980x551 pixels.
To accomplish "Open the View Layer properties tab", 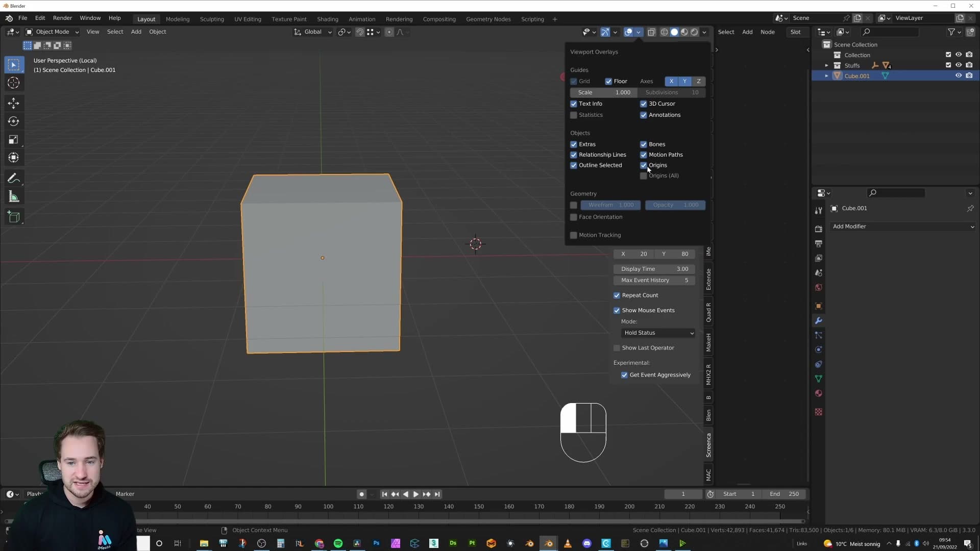I will [x=819, y=258].
